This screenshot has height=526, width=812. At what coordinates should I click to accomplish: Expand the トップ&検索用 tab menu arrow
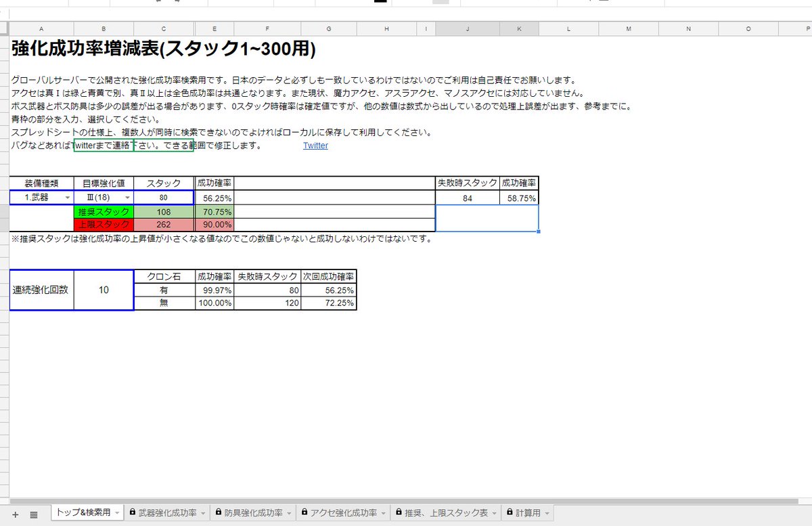(117, 514)
